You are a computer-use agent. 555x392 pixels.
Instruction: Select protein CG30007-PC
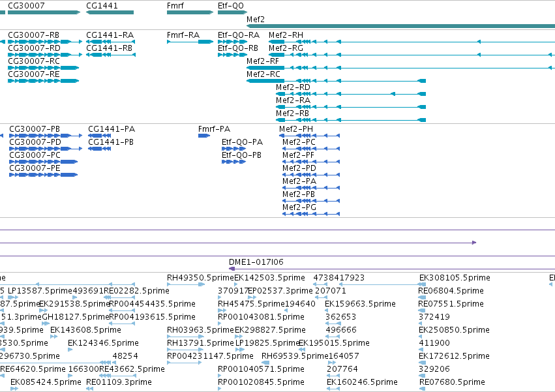coord(43,162)
